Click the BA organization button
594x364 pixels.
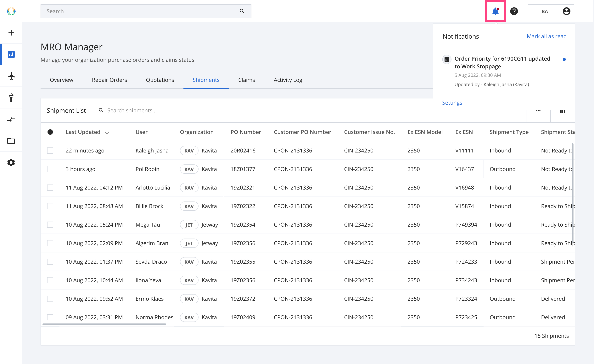click(x=551, y=11)
